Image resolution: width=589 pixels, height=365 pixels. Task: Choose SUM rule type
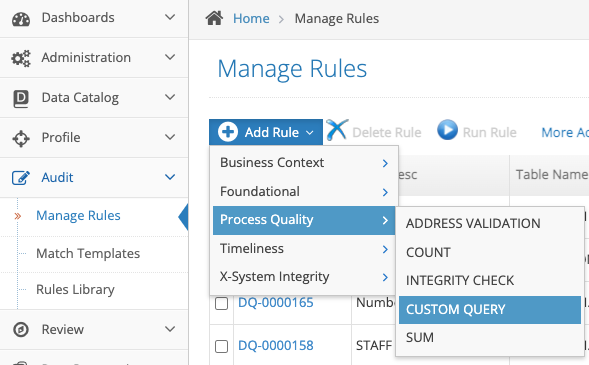[x=490, y=338]
